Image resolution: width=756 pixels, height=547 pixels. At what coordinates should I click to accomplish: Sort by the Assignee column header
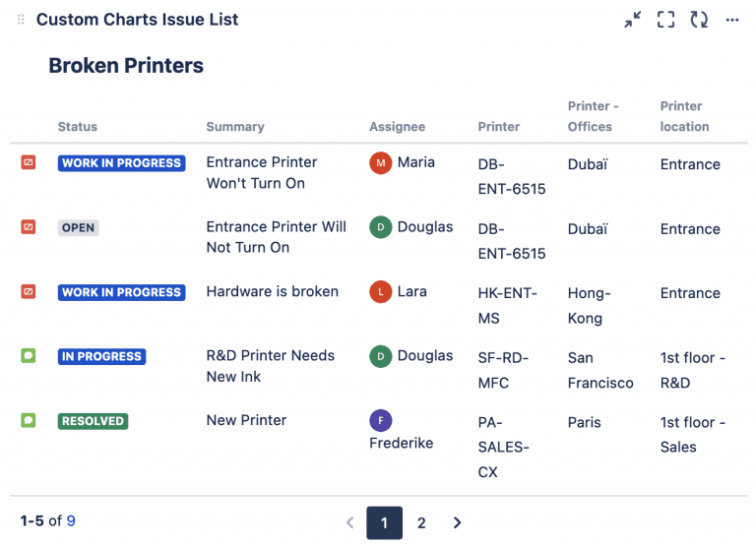(x=398, y=127)
